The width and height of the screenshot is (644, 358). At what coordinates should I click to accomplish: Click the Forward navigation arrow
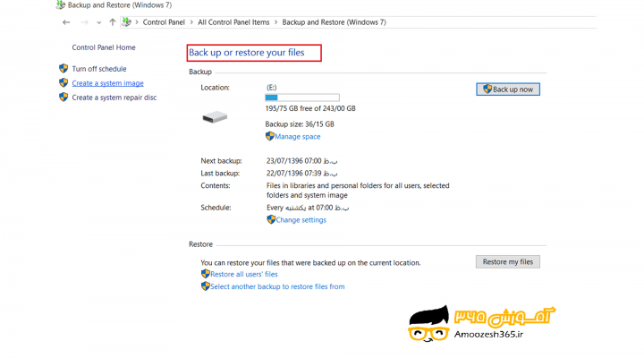pyautogui.click(x=85, y=22)
